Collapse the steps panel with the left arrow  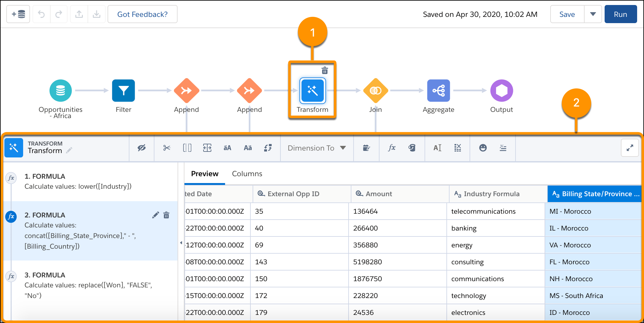click(181, 243)
